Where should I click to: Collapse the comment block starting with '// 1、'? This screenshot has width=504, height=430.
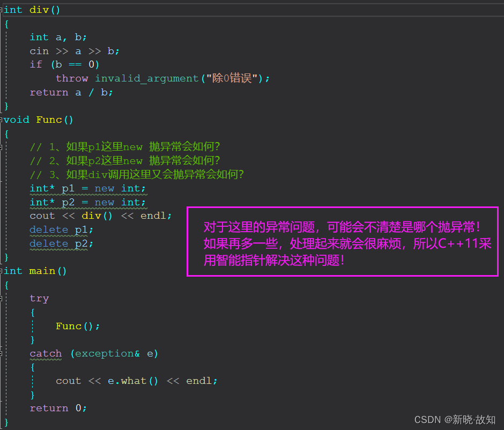point(1,147)
